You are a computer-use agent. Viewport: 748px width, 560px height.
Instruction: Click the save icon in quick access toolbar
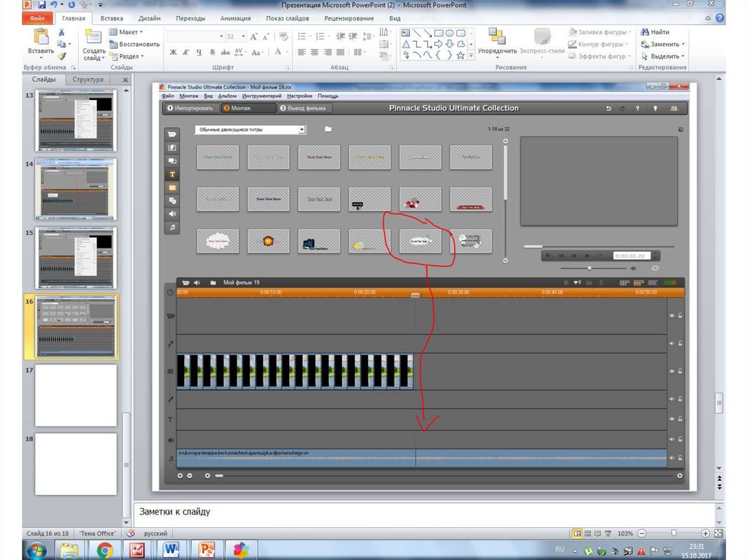click(x=42, y=5)
